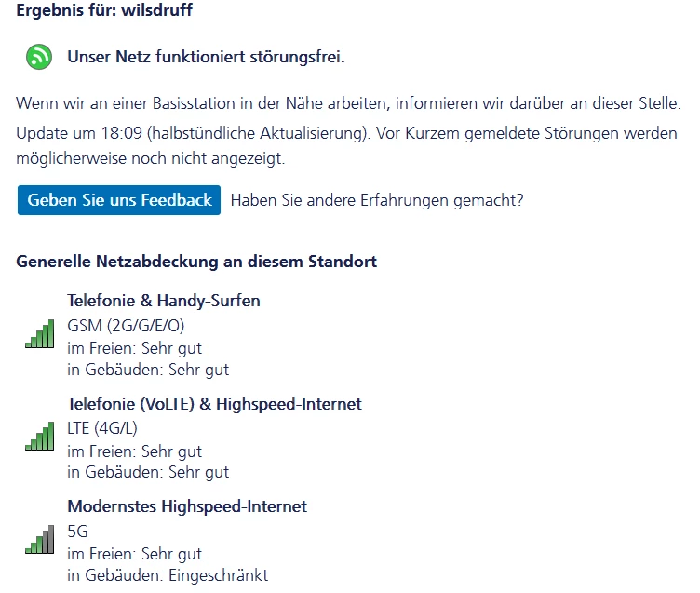This screenshot has height=593, width=700.
Task: Click "im Freien: Sehr gut" under GSM
Action: 134,348
